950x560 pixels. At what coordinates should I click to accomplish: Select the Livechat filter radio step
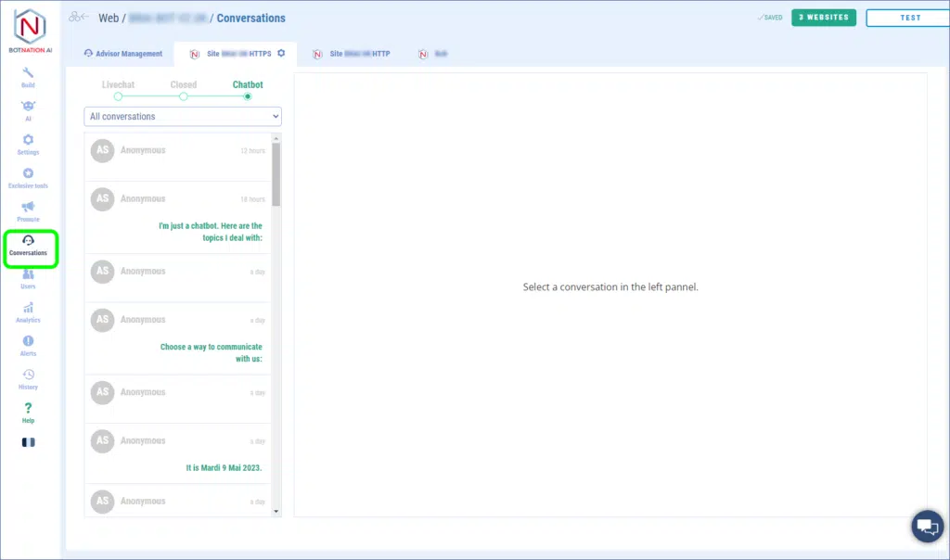coord(118,96)
